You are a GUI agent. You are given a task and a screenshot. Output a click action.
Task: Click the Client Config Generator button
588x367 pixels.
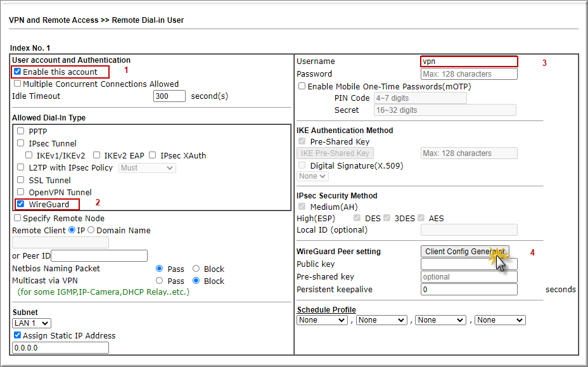pyautogui.click(x=465, y=252)
